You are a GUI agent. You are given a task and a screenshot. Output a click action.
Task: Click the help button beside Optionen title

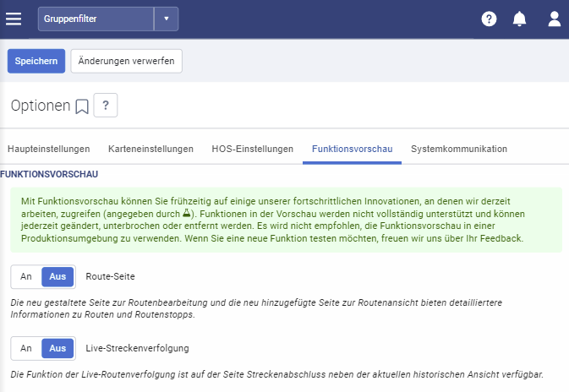coord(106,105)
